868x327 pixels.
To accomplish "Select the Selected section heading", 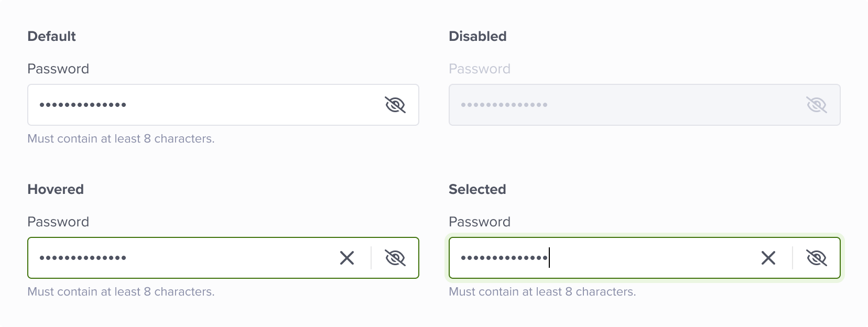I will [478, 189].
